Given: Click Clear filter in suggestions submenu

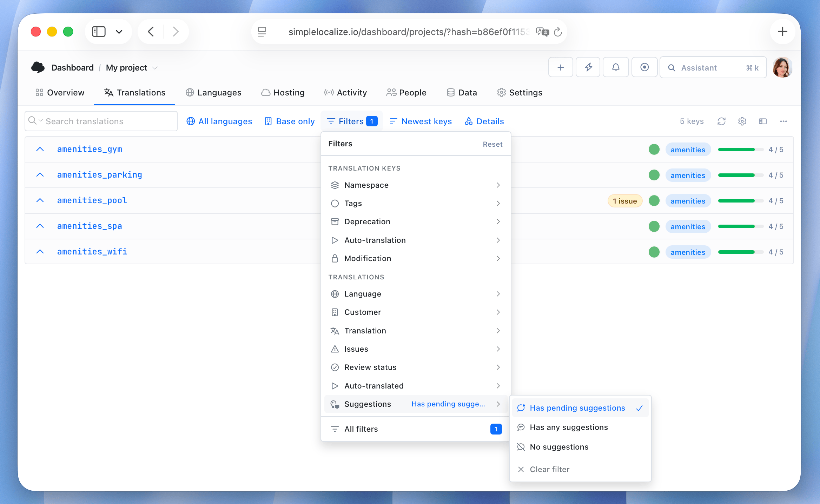Looking at the screenshot, I should tap(580, 469).
